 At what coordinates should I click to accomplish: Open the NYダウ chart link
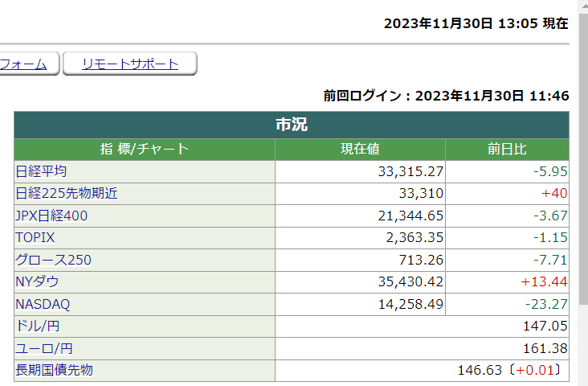37,282
